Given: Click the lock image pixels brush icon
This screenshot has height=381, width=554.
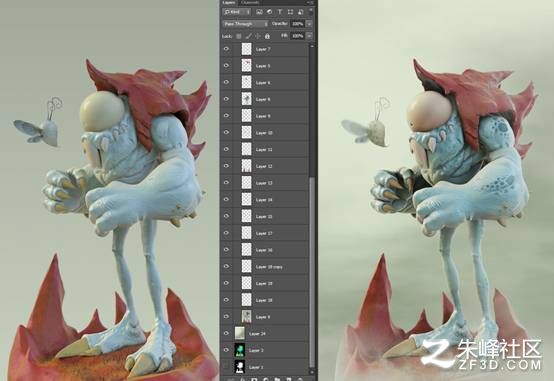Looking at the screenshot, I should pos(248,36).
